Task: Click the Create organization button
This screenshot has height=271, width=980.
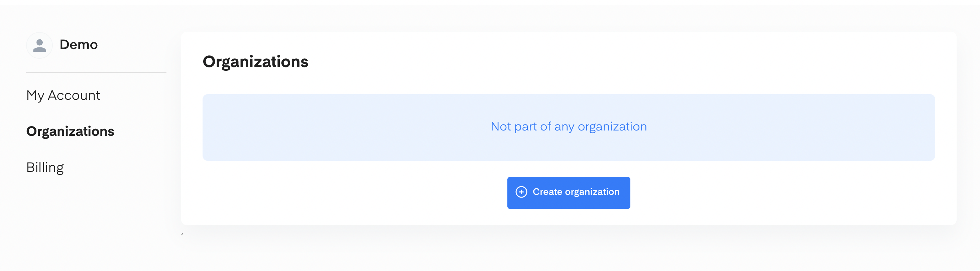Action: [x=568, y=193]
